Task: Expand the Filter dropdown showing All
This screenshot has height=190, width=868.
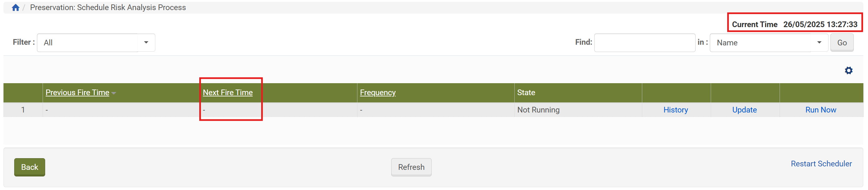Action: tap(96, 43)
